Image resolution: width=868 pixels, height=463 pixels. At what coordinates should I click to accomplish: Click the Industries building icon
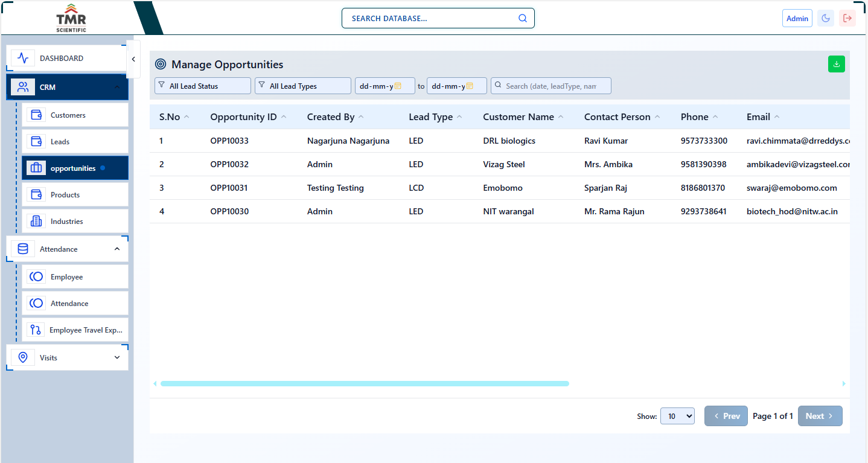(36, 221)
